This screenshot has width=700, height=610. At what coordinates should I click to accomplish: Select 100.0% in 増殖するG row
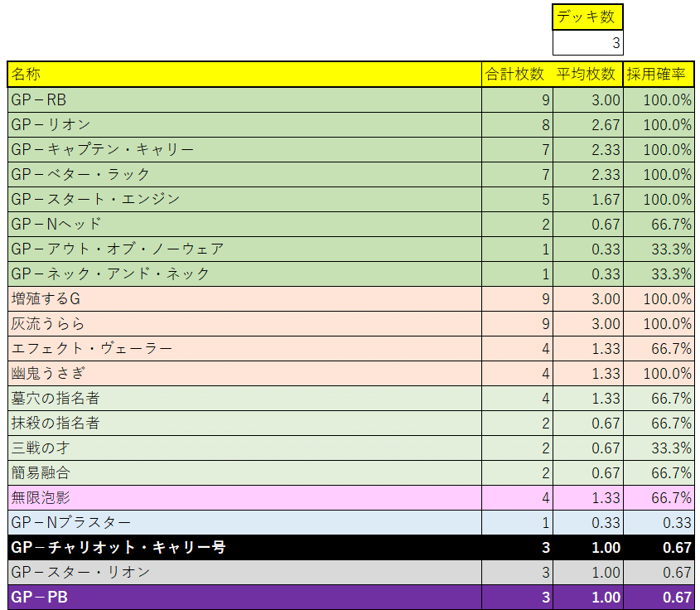(x=659, y=298)
